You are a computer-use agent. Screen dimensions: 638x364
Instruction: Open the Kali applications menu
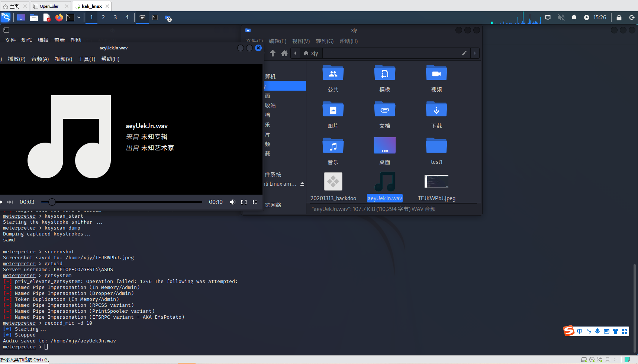(x=6, y=17)
